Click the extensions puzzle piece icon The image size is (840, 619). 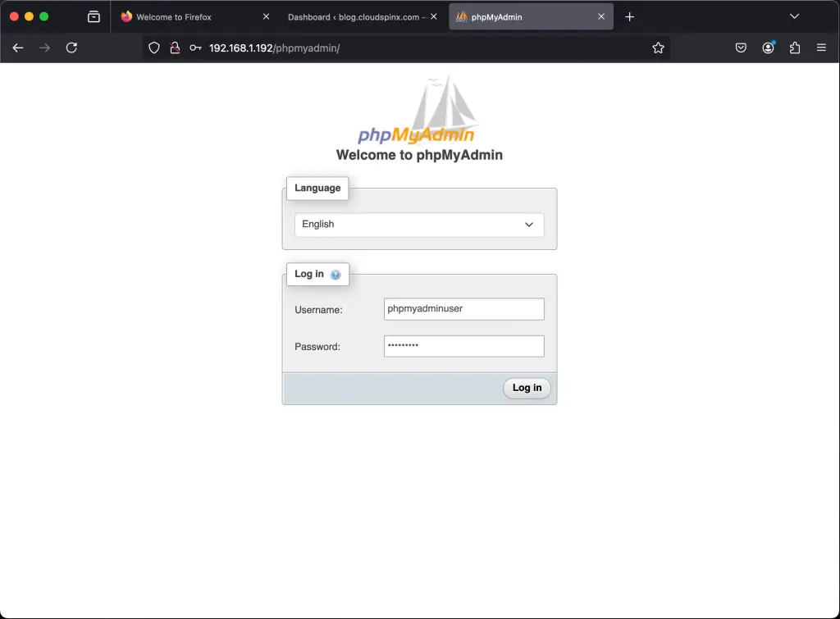(x=795, y=48)
